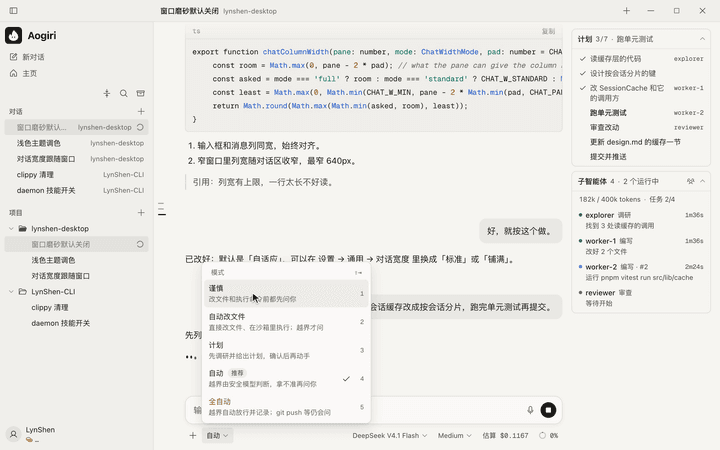Image resolution: width=720 pixels, height=450 pixels.
Task: Click the 182k / 400k tokens summary
Action: pos(627,199)
